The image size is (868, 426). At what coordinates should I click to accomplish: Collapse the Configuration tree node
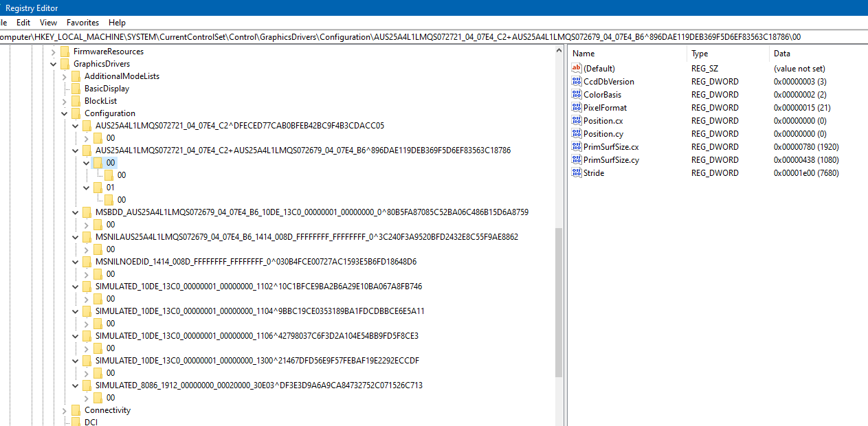pyautogui.click(x=65, y=113)
